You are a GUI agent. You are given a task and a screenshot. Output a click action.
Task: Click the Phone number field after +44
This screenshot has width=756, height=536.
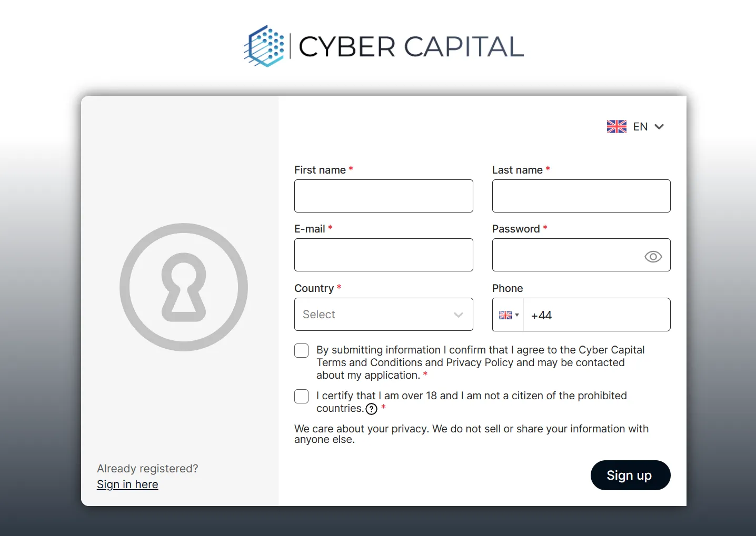pos(611,315)
